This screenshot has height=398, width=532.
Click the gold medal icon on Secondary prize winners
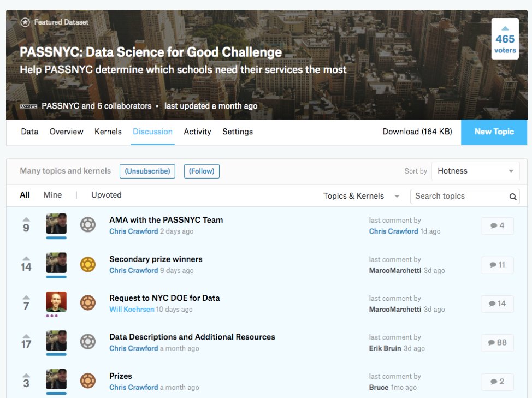click(x=88, y=264)
